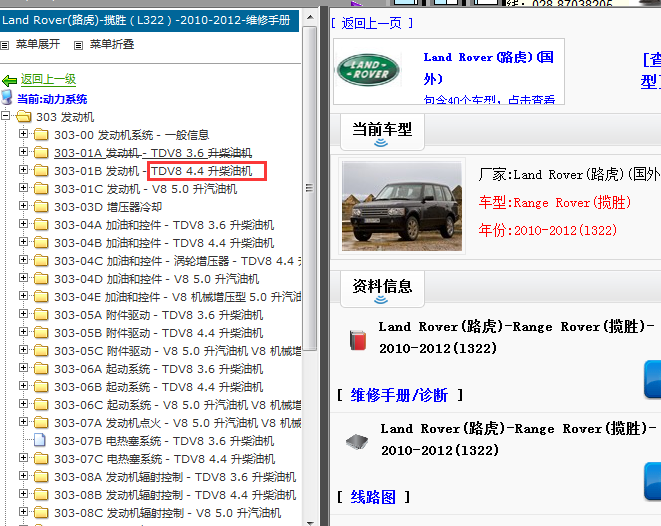Click the 菜单折叠 list icon

click(x=78, y=45)
